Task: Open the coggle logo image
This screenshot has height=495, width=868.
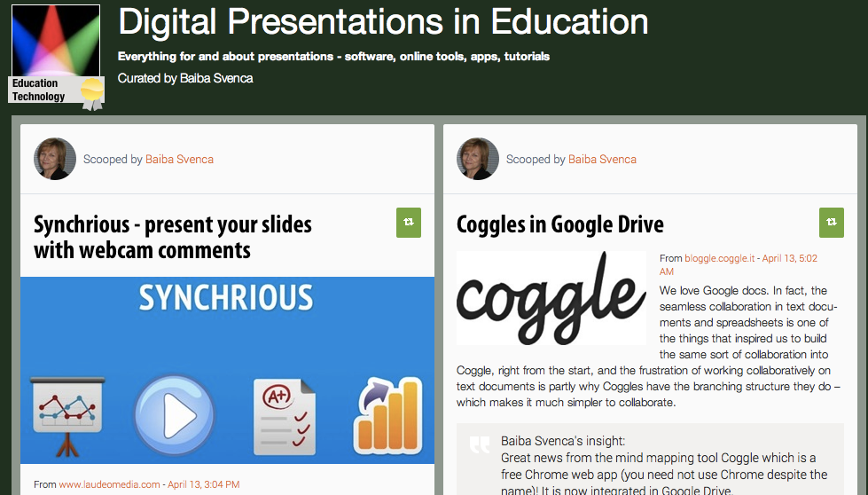Action: click(551, 298)
